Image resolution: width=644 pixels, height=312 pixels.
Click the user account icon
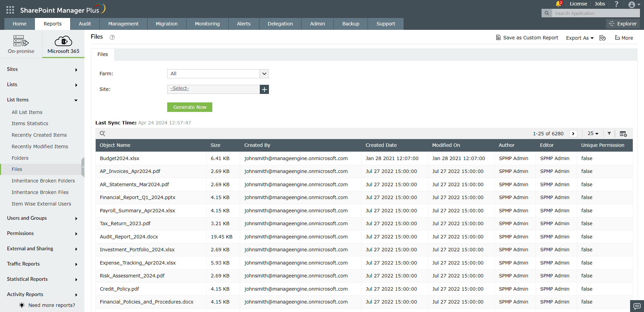[x=632, y=4]
